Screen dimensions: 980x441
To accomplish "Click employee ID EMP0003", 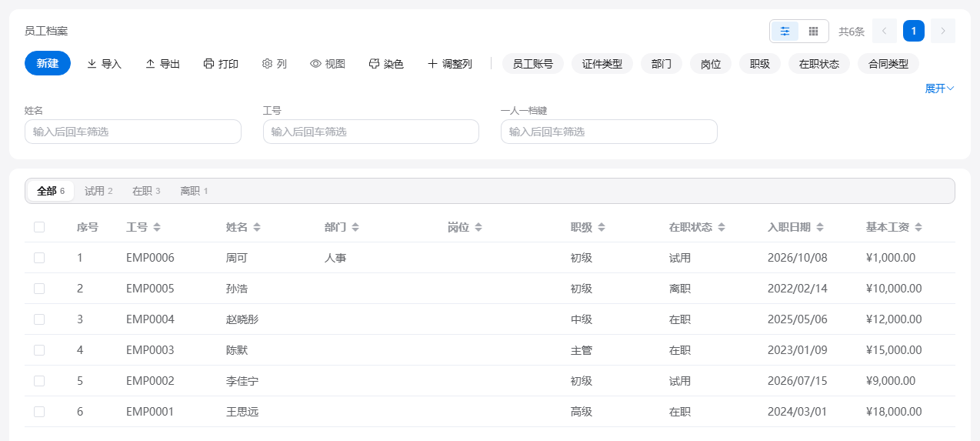I will pos(150,350).
